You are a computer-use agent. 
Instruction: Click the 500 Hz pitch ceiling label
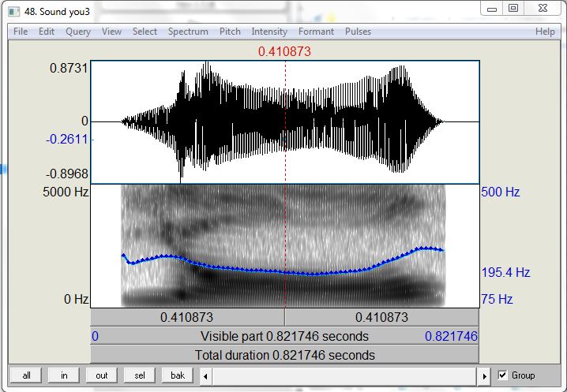click(501, 192)
